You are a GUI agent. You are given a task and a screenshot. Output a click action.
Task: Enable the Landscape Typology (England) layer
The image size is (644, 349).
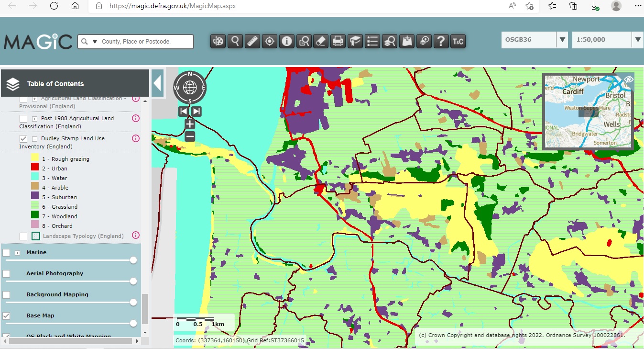[23, 236]
